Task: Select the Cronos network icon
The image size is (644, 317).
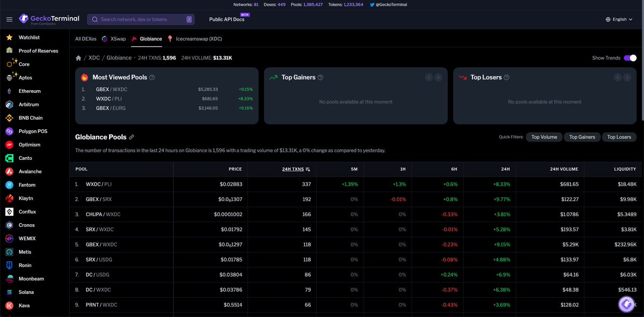Action: coord(9,225)
